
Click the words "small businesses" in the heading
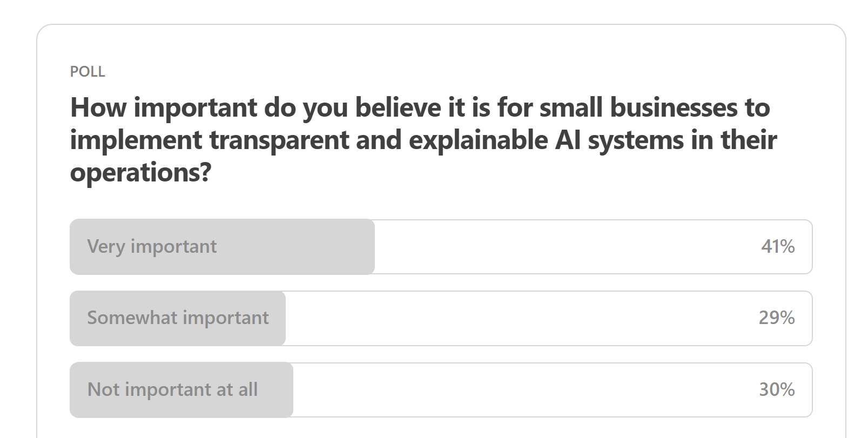click(639, 107)
